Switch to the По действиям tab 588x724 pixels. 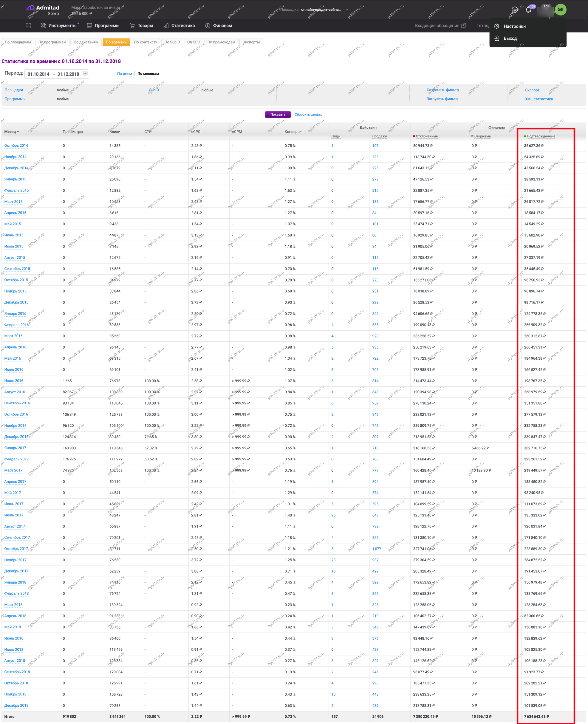coord(86,42)
